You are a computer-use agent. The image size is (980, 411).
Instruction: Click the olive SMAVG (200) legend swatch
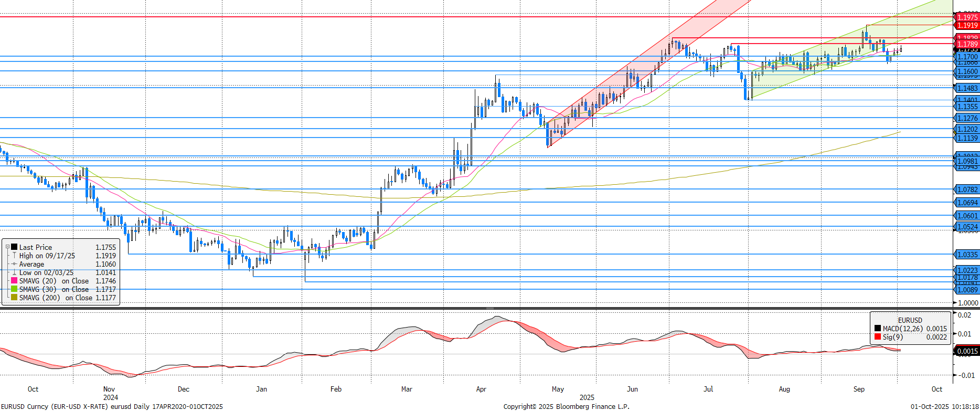14,298
